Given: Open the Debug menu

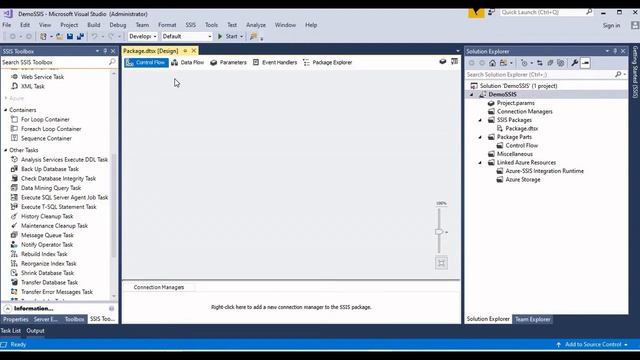Looking at the screenshot, I should click(118, 25).
